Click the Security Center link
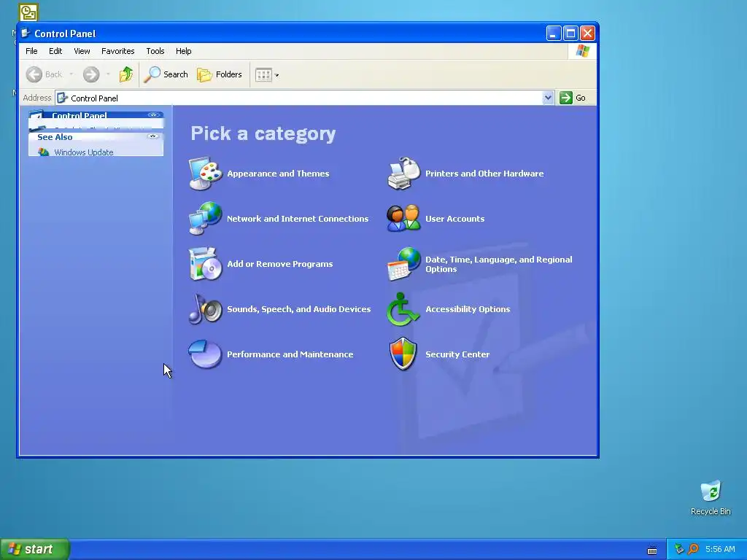Viewport: 747px width, 560px height. coord(457,354)
